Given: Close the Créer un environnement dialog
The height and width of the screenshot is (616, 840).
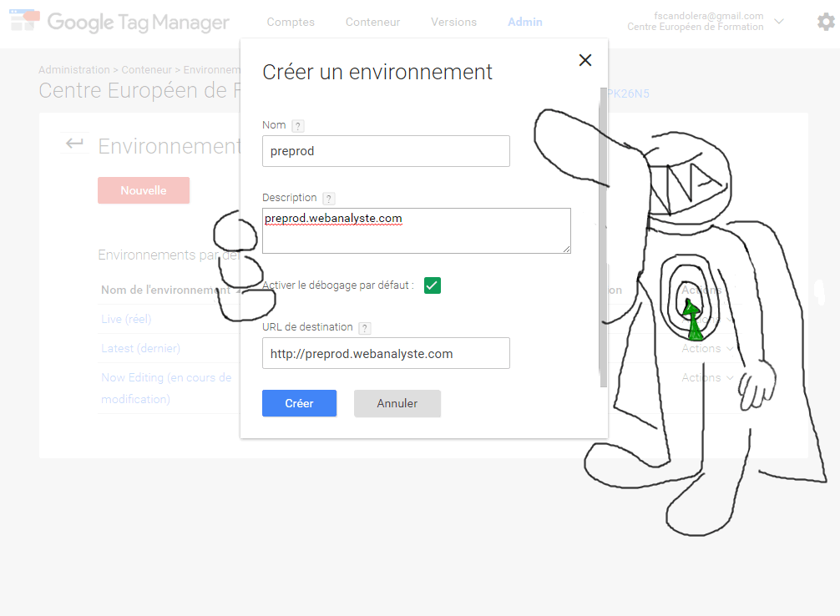Looking at the screenshot, I should [x=584, y=60].
